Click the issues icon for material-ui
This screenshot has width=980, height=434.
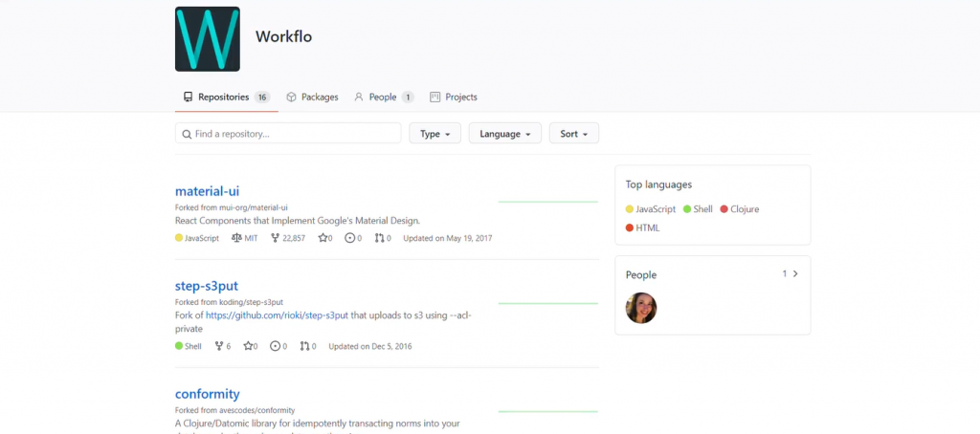click(x=350, y=238)
